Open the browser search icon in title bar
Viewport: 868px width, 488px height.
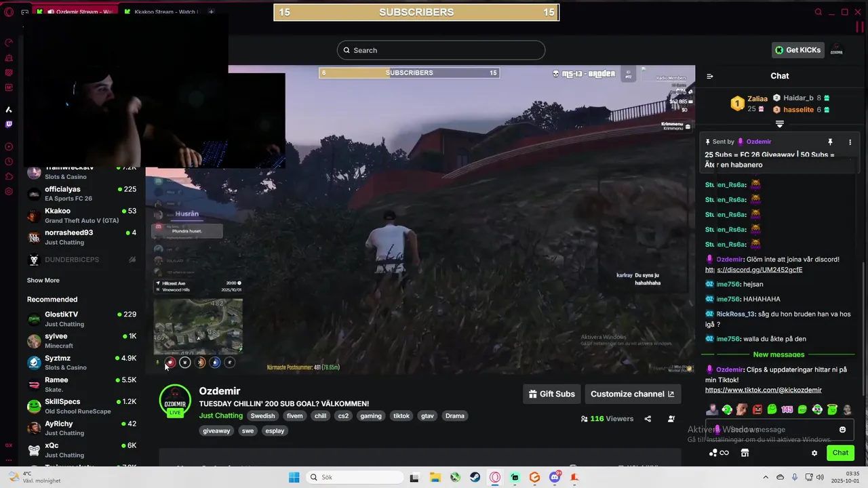point(818,12)
